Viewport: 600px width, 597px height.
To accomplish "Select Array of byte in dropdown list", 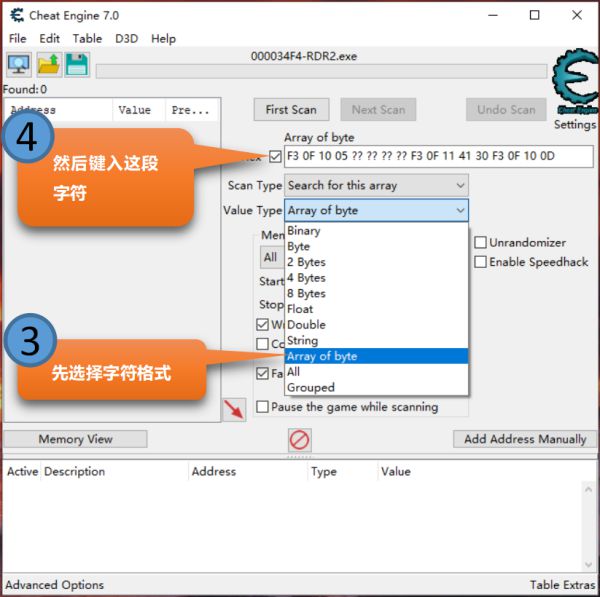I will tap(321, 356).
